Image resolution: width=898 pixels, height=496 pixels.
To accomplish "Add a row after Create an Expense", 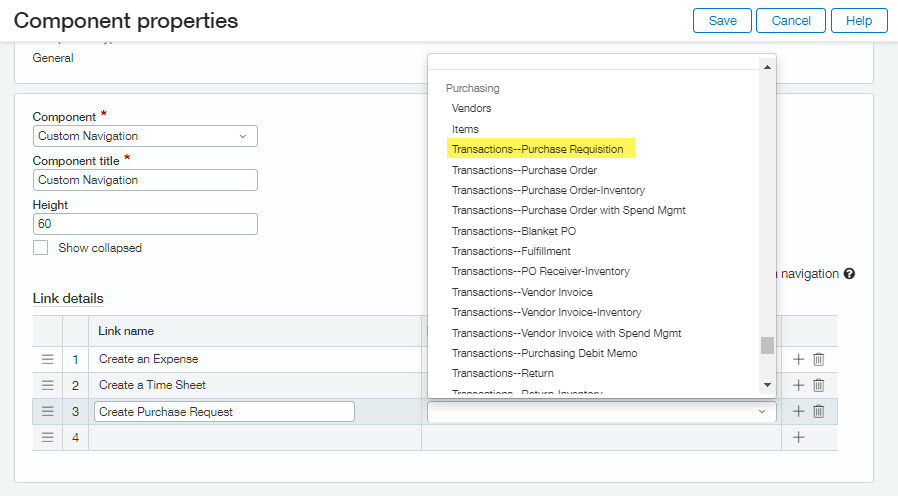I will click(798, 359).
